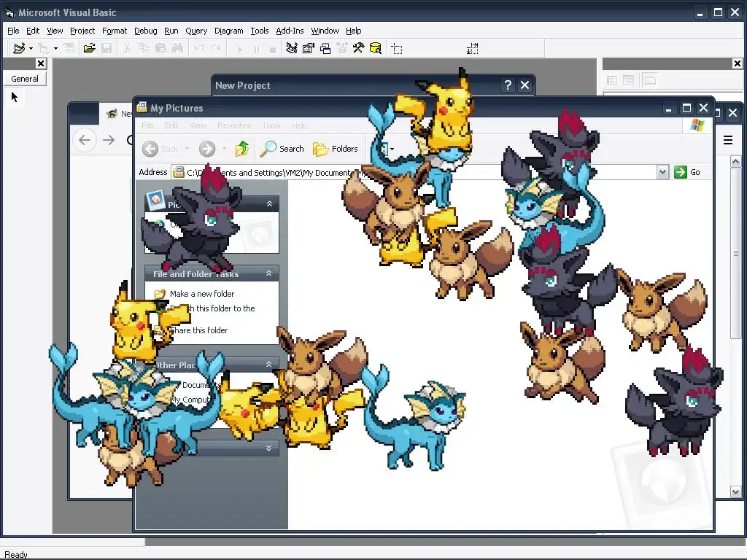Click View Code icon in the project panel

click(612, 80)
